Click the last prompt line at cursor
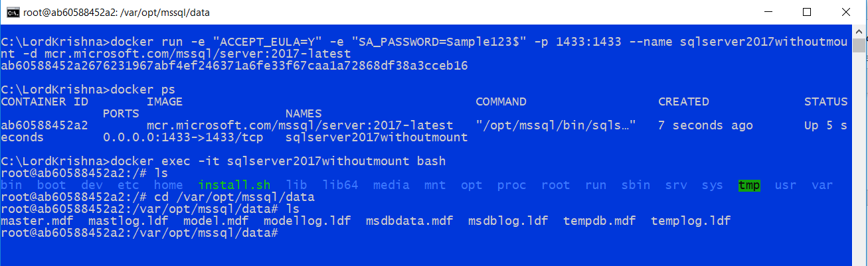Viewport: 868px width, 266px height. click(x=139, y=233)
